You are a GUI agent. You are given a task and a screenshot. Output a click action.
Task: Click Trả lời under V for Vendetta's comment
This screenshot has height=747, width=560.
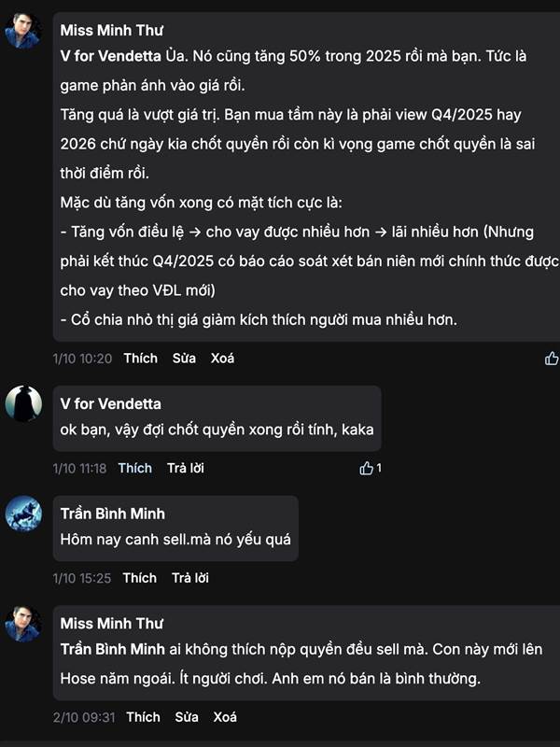point(185,468)
